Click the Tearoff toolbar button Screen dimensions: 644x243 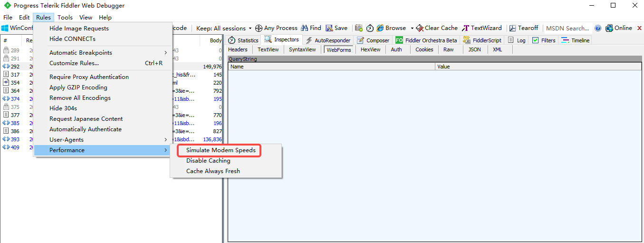click(x=524, y=28)
